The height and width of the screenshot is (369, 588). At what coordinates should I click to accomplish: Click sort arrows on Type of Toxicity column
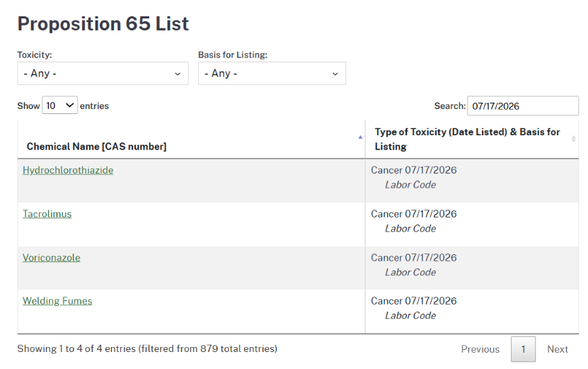pos(573,140)
